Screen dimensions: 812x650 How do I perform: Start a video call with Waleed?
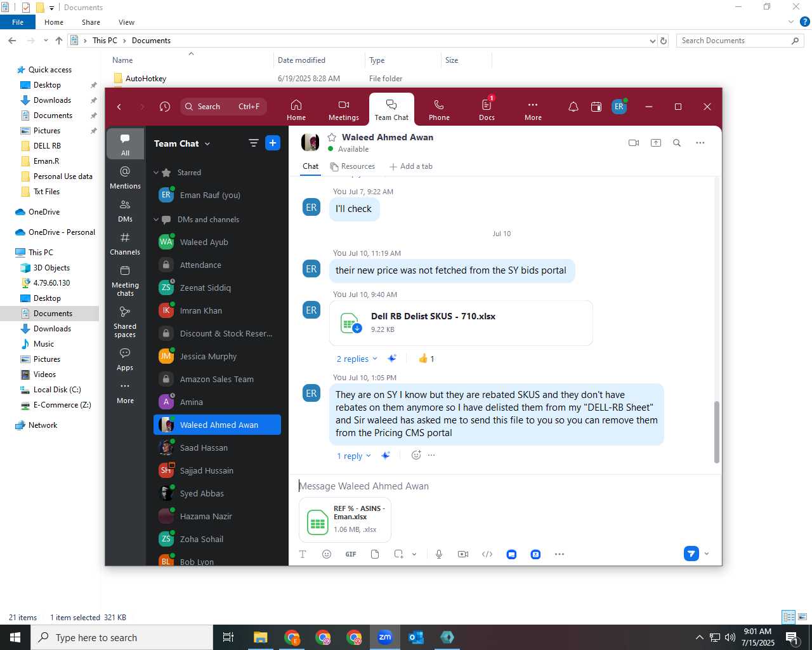pyautogui.click(x=634, y=143)
